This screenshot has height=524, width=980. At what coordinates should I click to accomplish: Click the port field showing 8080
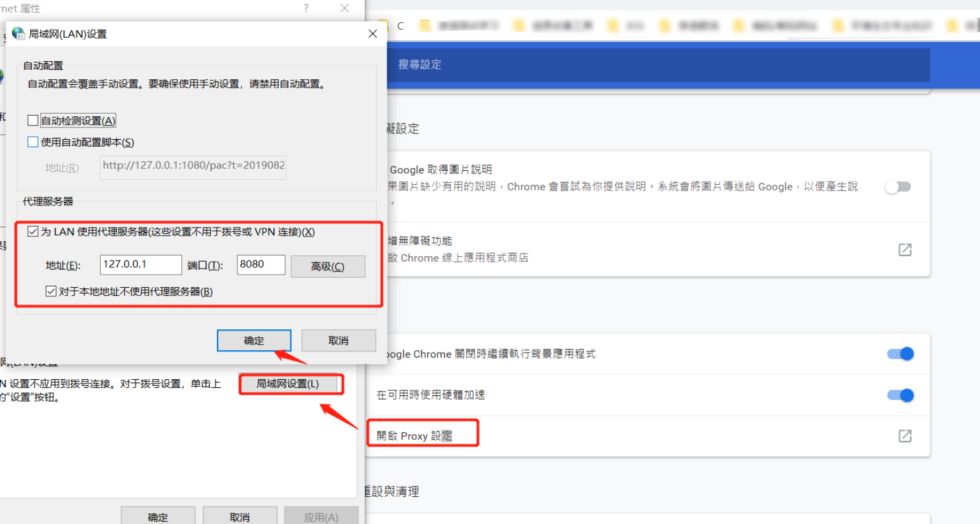click(x=261, y=265)
